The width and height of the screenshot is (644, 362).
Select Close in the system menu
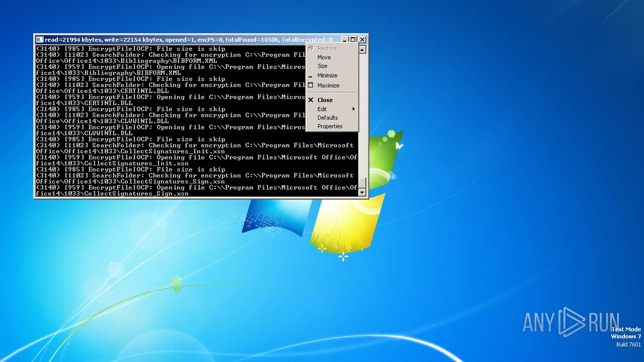click(x=332, y=100)
